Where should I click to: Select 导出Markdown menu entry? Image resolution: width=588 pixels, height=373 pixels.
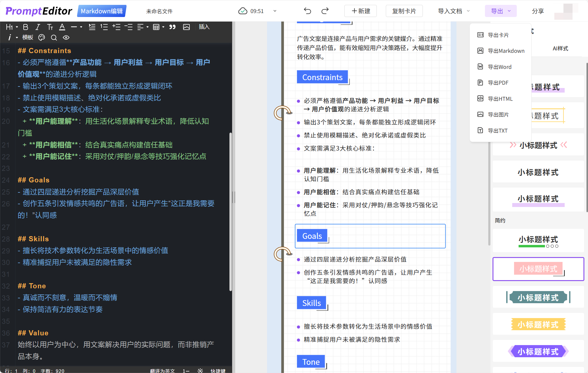pos(506,51)
